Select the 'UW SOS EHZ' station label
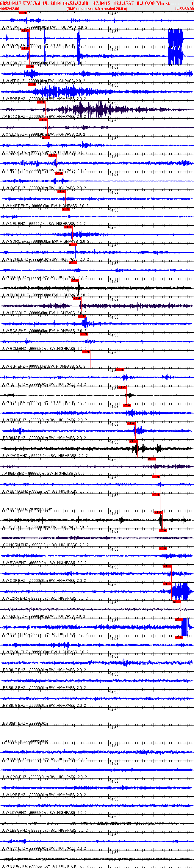 tap(15, 99)
